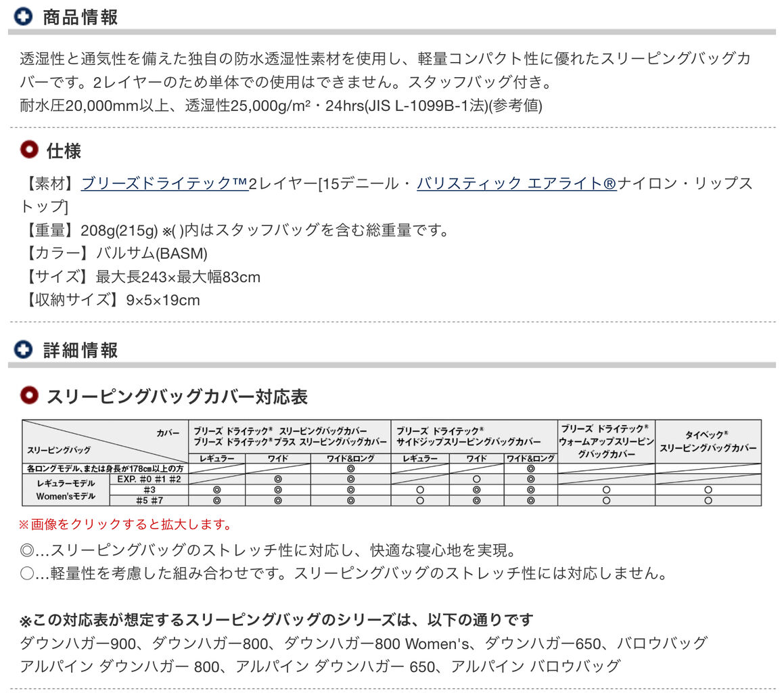The height and width of the screenshot is (693, 784).
Task: Open the バリスティック エアライト® link
Action: point(517,183)
